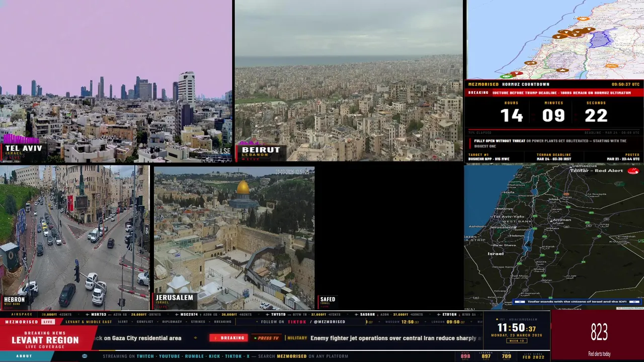
Task: Open the Tel Aviv skyline camera feed
Action: tap(116, 81)
